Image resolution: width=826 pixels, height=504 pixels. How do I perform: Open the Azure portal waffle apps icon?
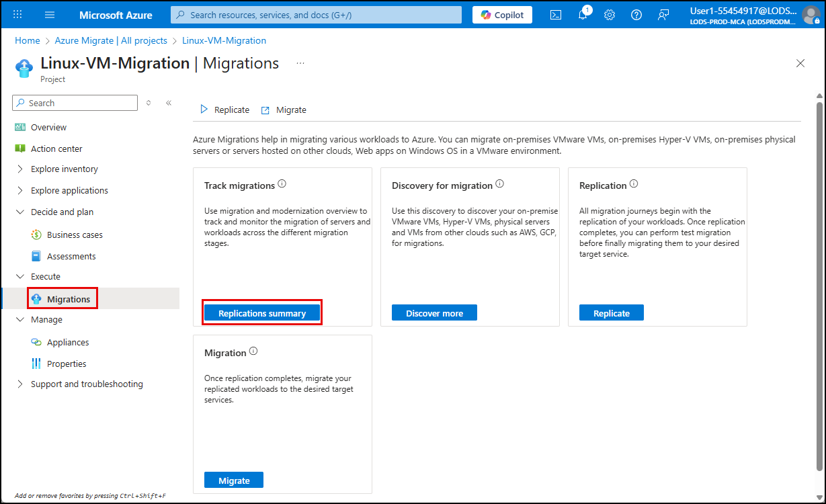pyautogui.click(x=17, y=15)
